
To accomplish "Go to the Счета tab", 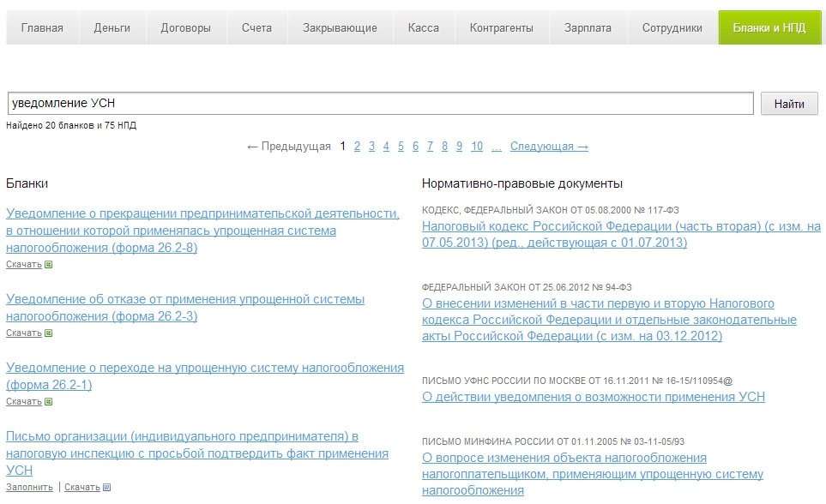I will (x=256, y=28).
